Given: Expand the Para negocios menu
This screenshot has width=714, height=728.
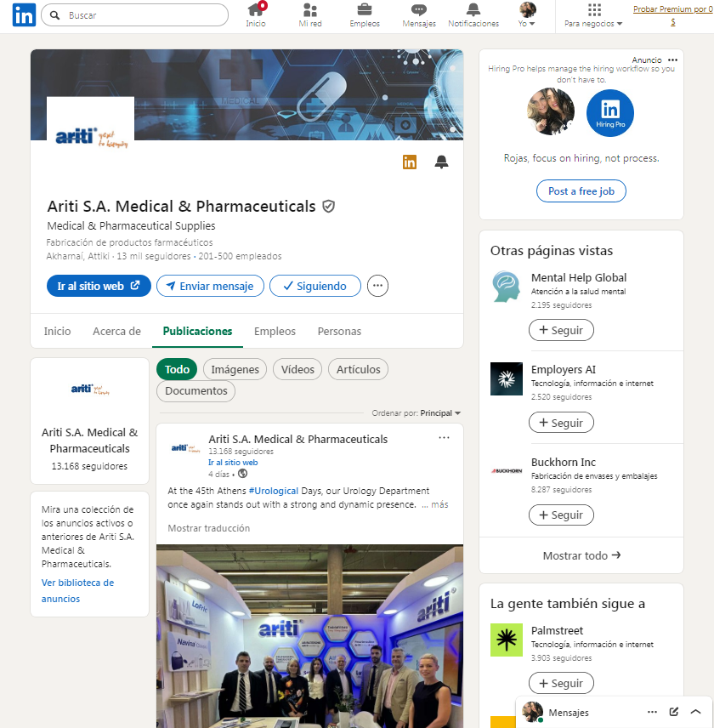Looking at the screenshot, I should [593, 15].
